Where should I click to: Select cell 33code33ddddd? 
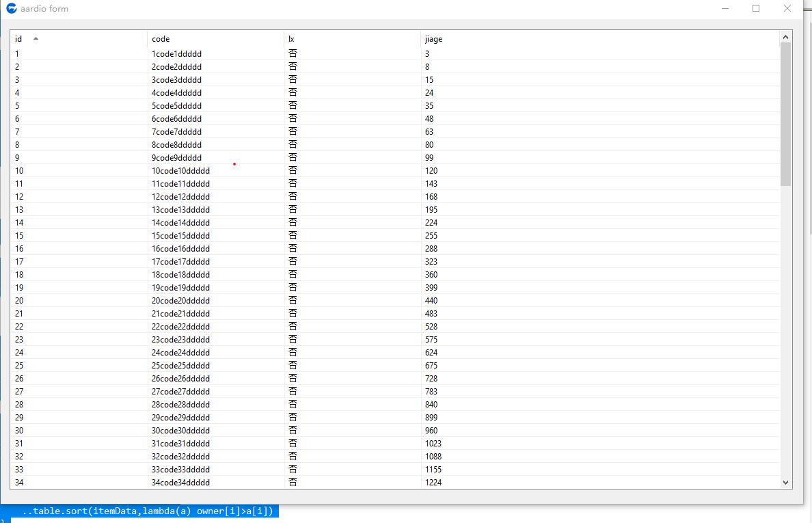pos(180,470)
